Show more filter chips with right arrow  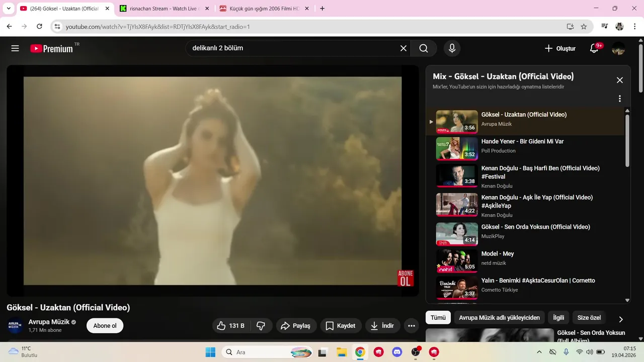click(620, 319)
